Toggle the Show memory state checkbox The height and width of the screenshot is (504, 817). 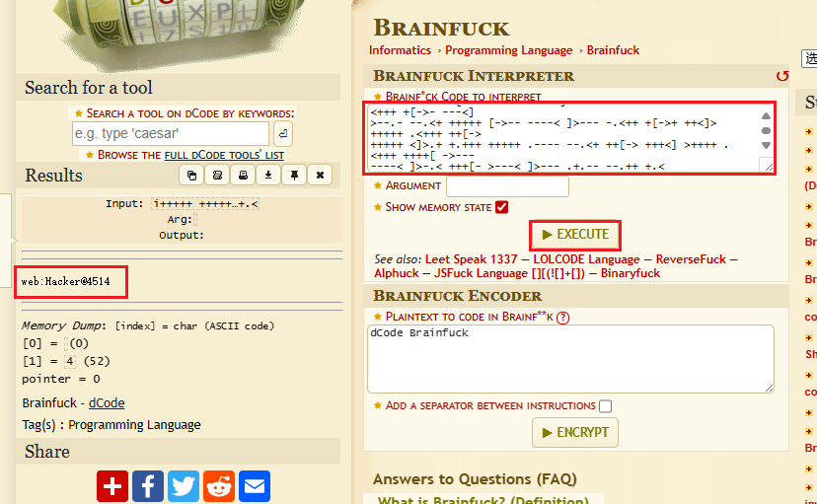tap(502, 207)
